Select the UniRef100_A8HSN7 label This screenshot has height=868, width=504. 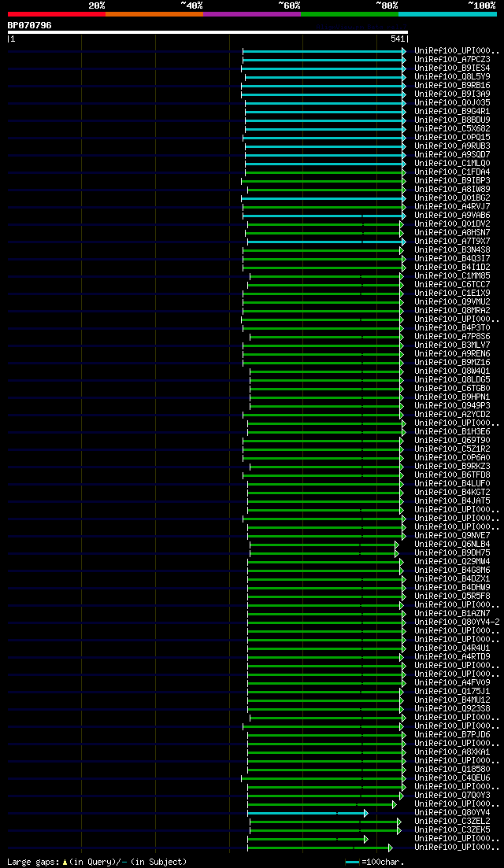(452, 232)
